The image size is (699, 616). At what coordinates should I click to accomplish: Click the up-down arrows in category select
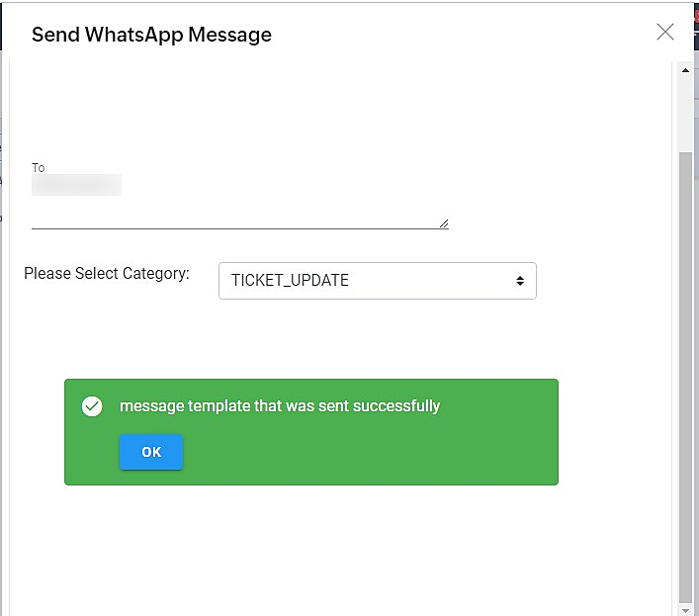pos(519,281)
